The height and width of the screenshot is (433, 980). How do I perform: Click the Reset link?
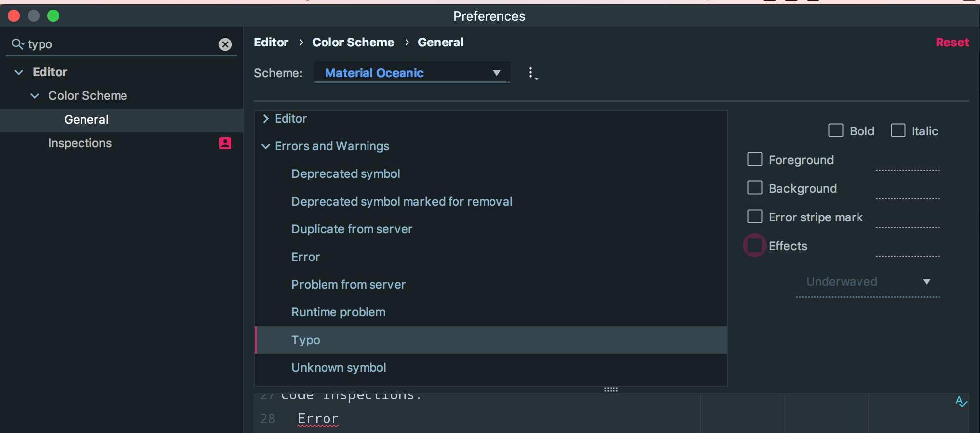(952, 43)
